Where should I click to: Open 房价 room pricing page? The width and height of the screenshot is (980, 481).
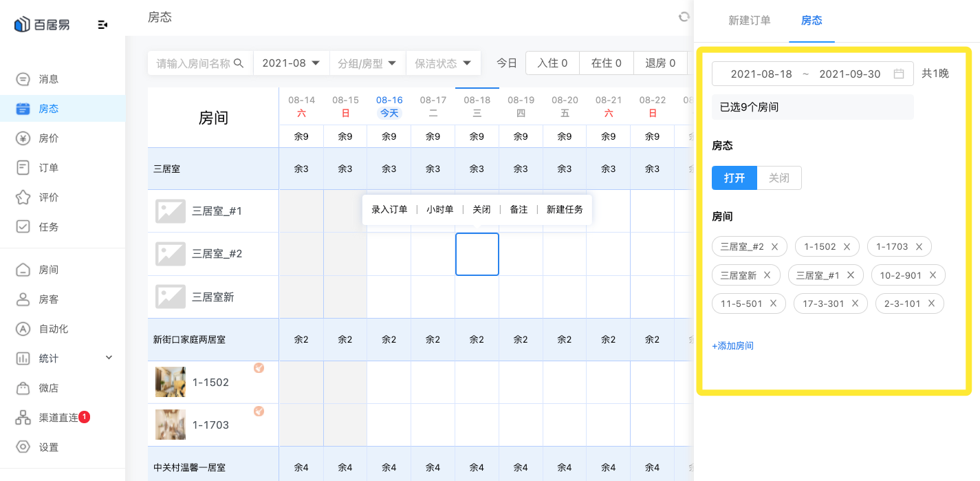[48, 138]
